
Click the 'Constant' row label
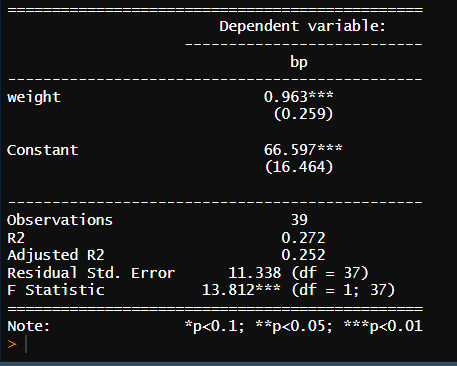43,150
